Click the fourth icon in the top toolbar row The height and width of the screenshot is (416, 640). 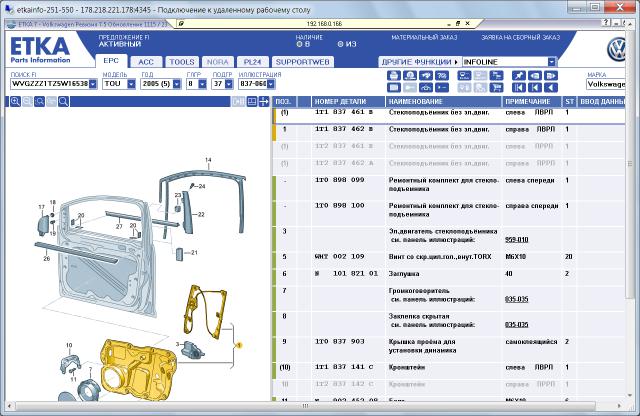tap(442, 76)
